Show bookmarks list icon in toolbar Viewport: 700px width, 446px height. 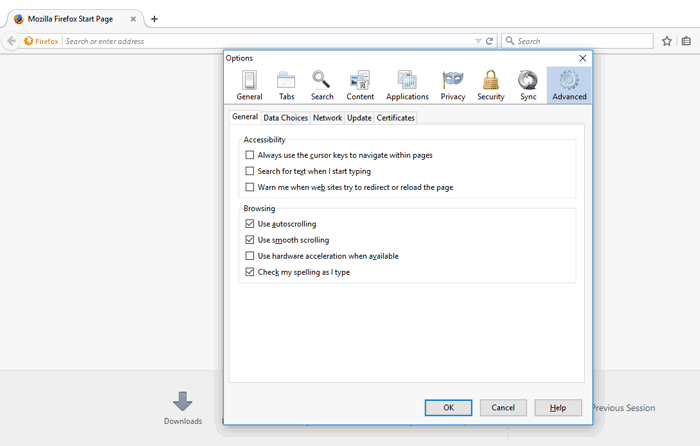point(687,41)
